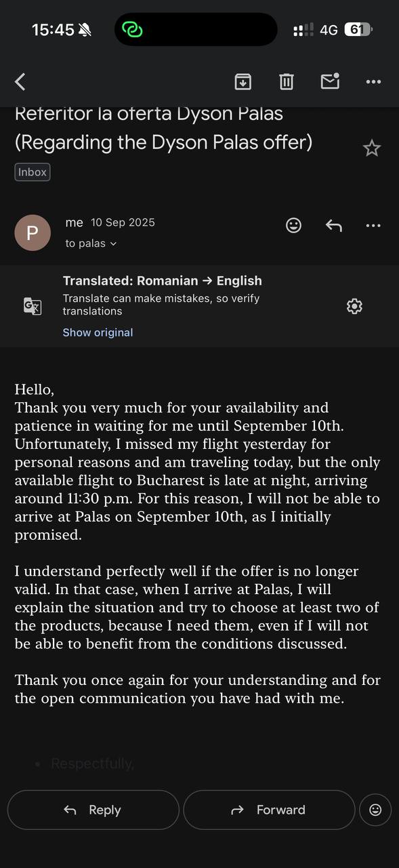Reply to this email
399x868 pixels.
click(x=93, y=810)
